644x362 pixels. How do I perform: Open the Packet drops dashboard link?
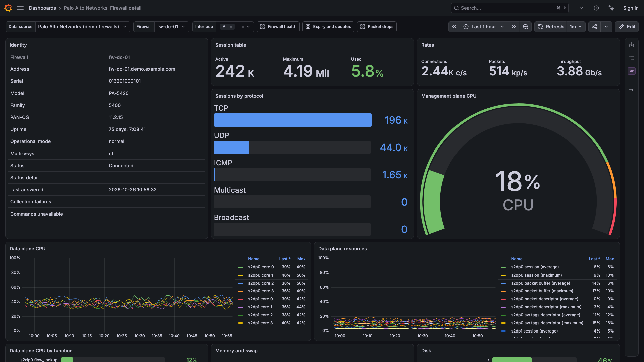(x=377, y=27)
